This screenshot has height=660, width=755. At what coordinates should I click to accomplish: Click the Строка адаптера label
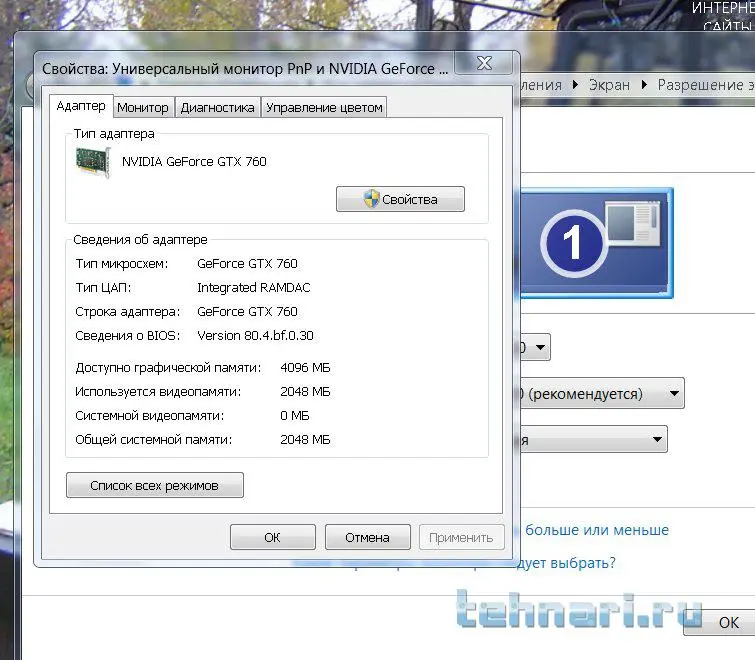(x=128, y=311)
